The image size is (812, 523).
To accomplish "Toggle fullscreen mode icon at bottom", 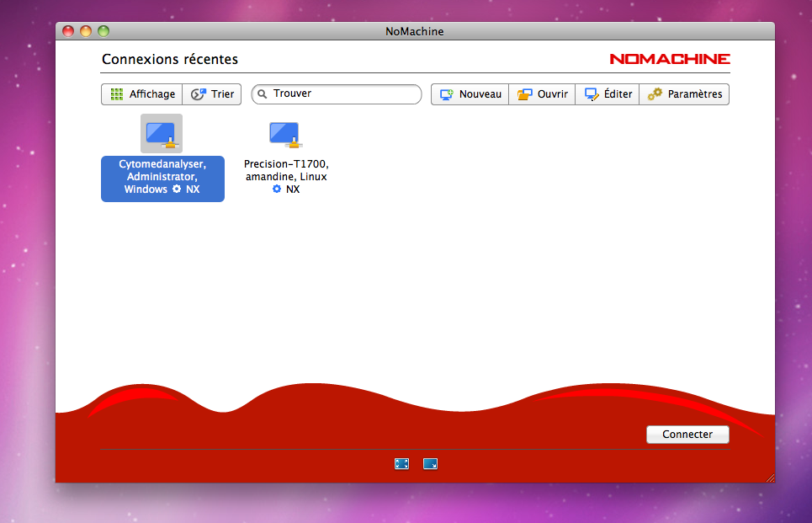I will (402, 464).
